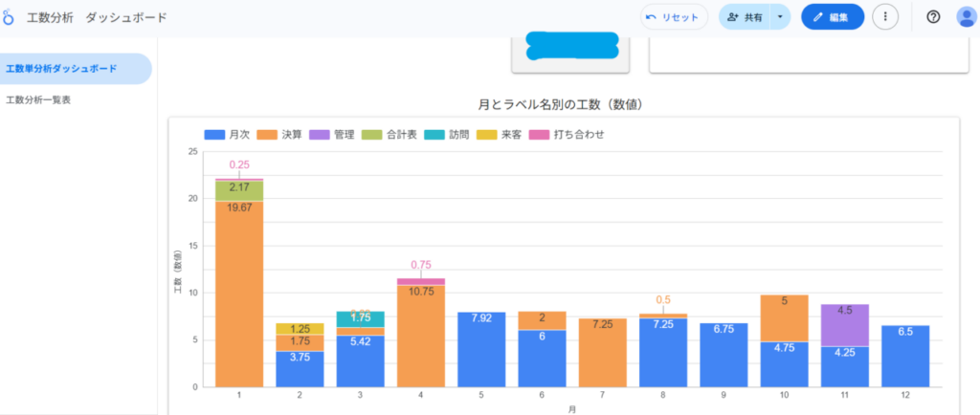Open the help question mark icon

pos(933,17)
